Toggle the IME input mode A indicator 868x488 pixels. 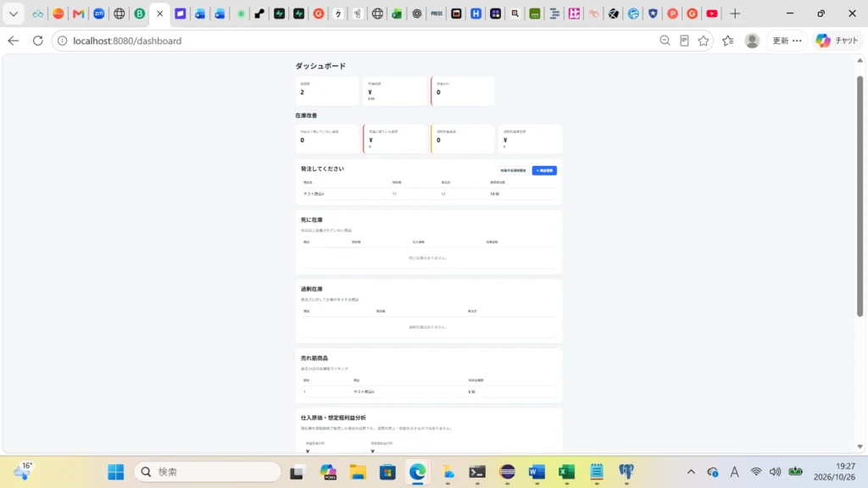735,472
